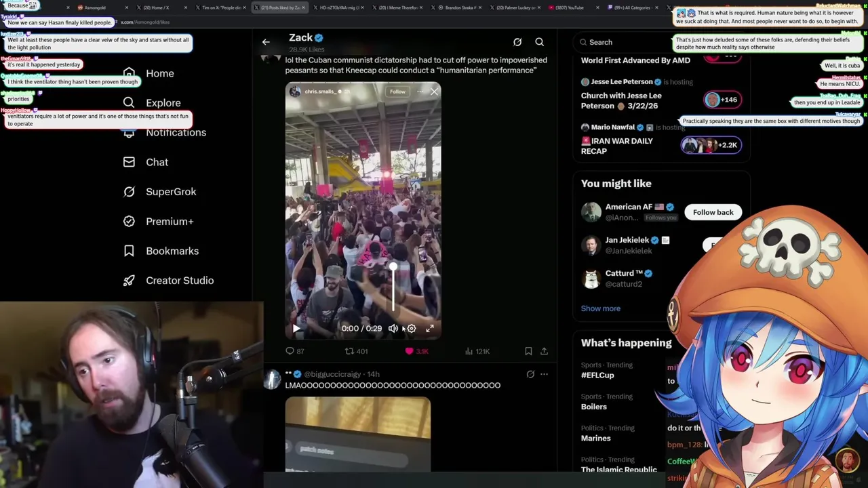Follow back American AF

[x=713, y=212]
